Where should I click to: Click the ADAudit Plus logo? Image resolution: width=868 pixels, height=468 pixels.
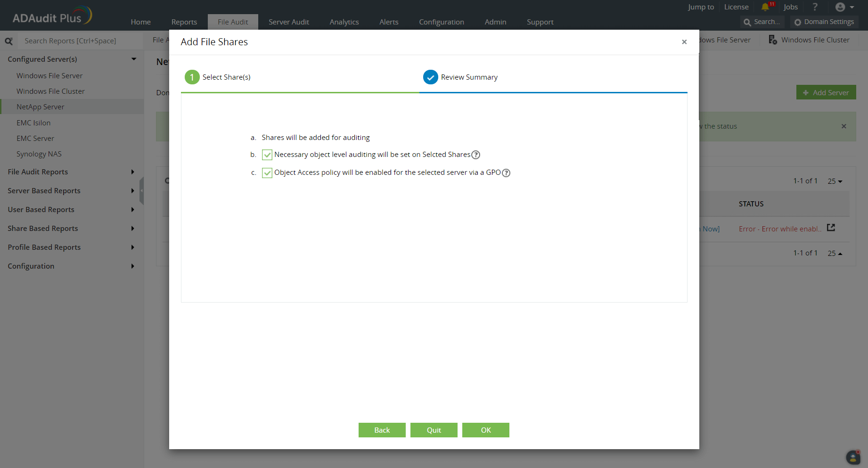[x=52, y=16]
